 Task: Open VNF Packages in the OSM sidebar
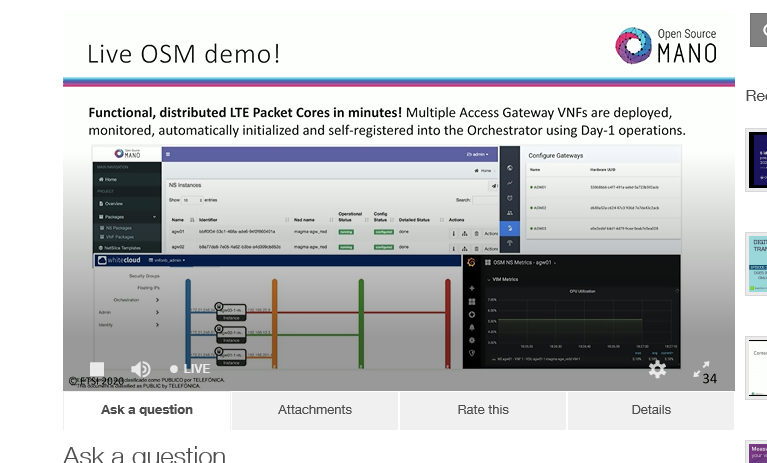[117, 237]
